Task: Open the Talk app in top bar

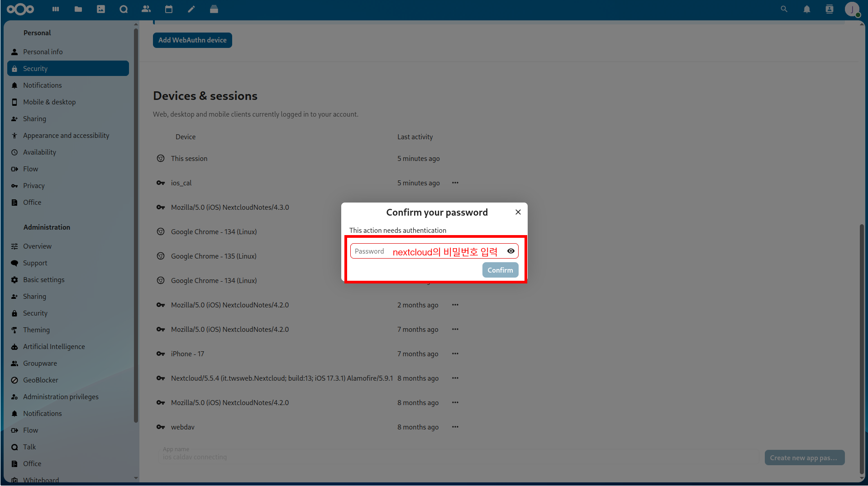Action: (124, 9)
